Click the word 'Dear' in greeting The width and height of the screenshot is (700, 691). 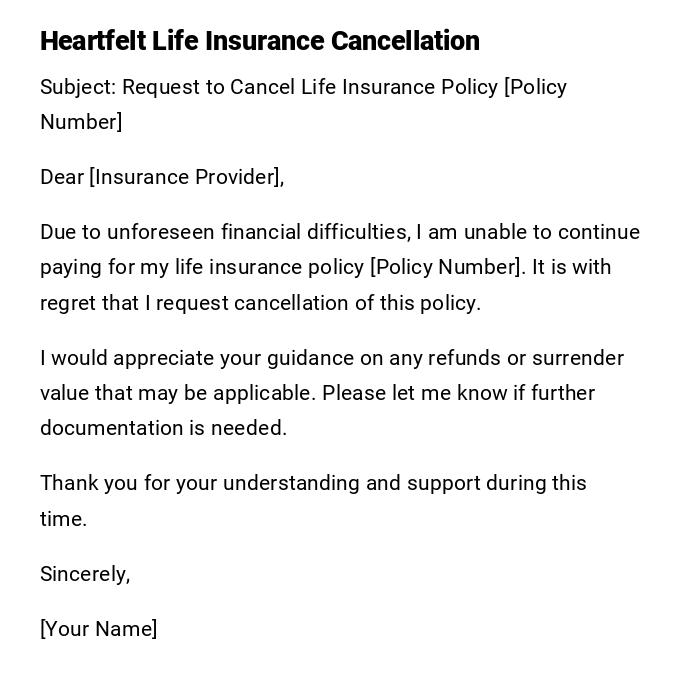62,177
